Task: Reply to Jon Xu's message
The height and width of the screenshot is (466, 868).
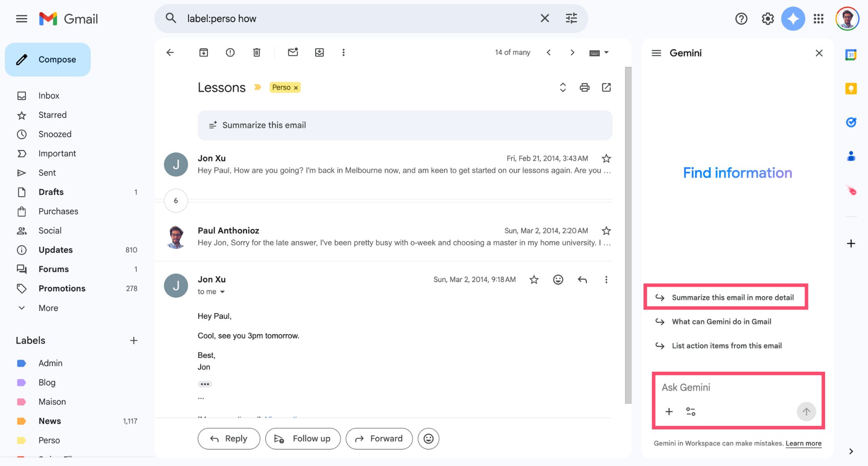Action: (x=229, y=438)
